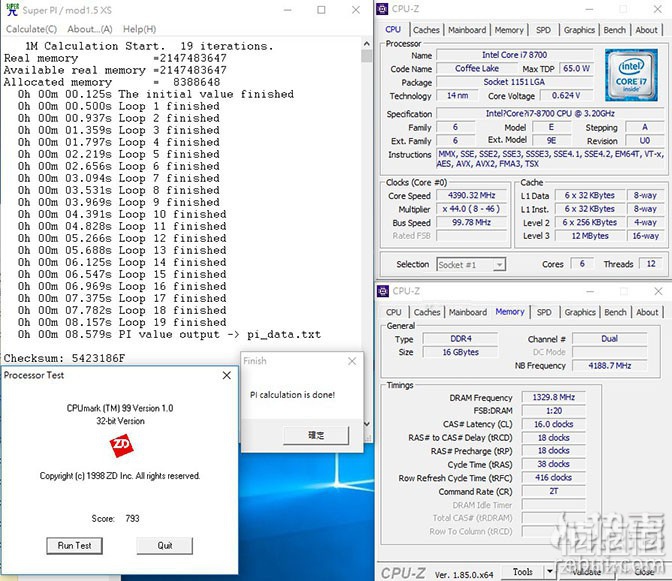Click the Intel Core i7 logo badge
Image resolution: width=672 pixels, height=581 pixels.
coord(631,75)
